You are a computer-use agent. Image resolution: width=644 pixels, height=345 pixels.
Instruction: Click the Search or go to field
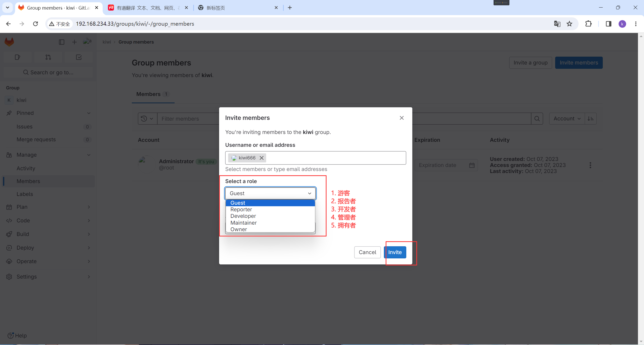click(48, 73)
